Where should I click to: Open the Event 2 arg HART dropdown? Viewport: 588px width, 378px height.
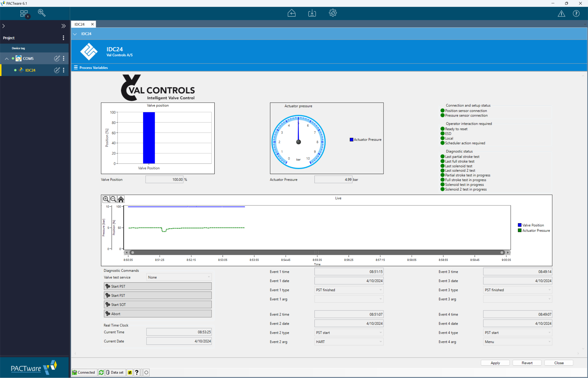point(349,342)
